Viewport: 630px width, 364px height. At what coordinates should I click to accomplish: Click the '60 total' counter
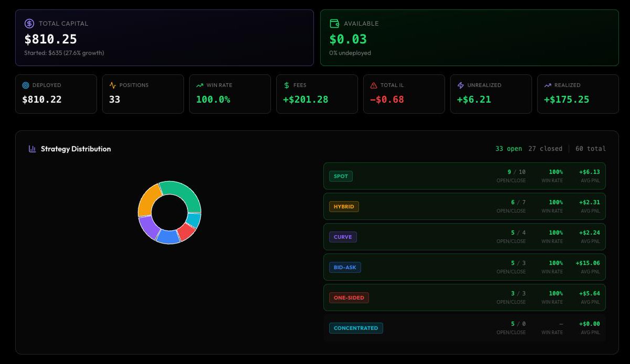point(591,149)
